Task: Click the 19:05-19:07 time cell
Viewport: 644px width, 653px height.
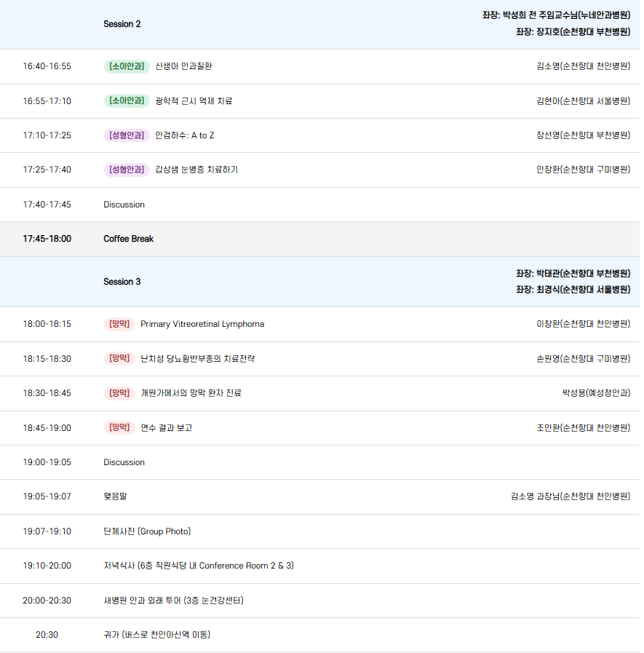Action: 47,496
